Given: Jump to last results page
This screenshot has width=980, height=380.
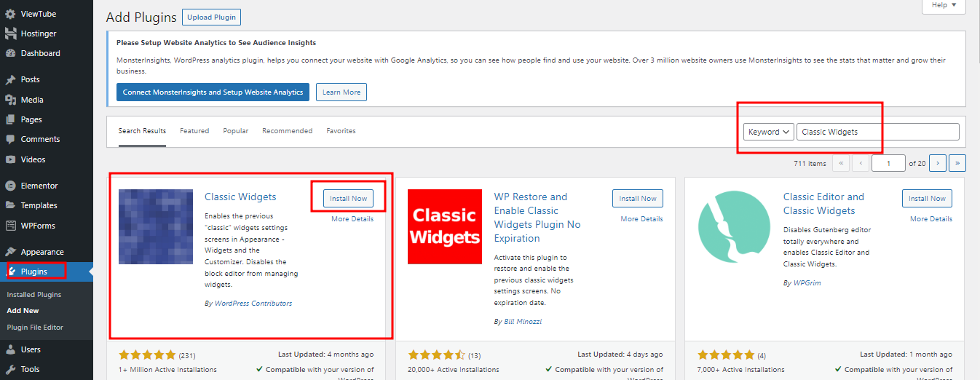Looking at the screenshot, I should [958, 163].
